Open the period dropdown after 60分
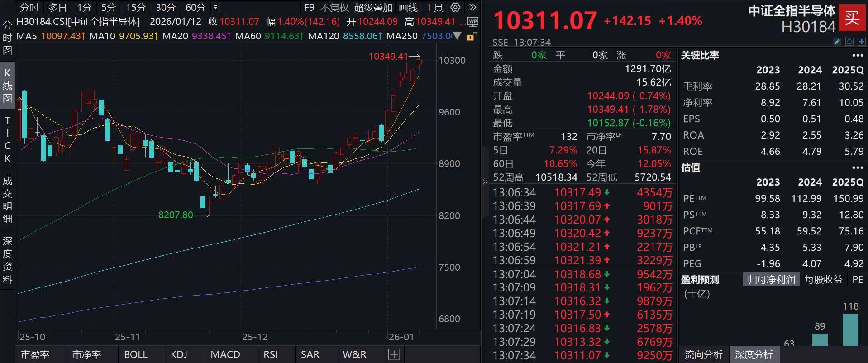The width and height of the screenshot is (868, 363). 215,7
